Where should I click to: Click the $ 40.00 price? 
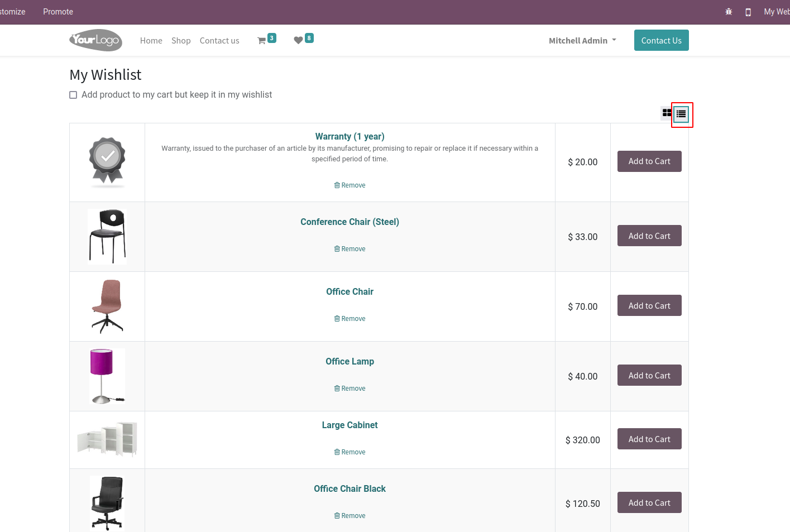coord(582,376)
